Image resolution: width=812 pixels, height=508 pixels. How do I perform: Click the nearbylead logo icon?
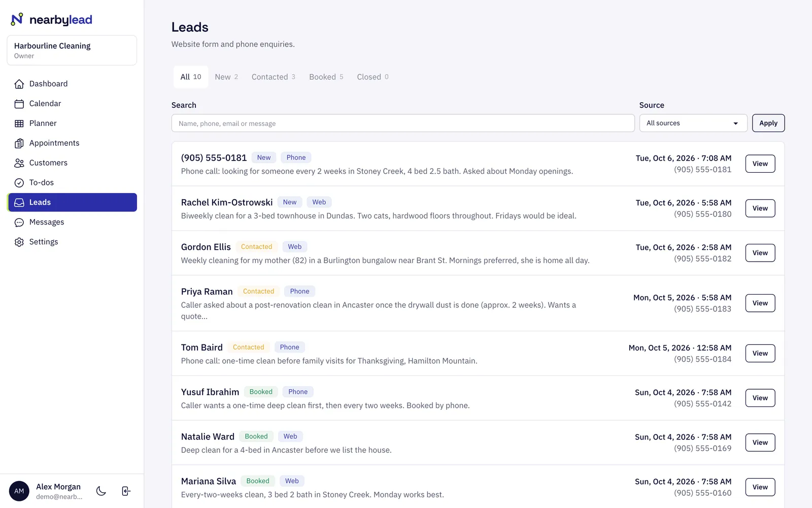(x=17, y=19)
